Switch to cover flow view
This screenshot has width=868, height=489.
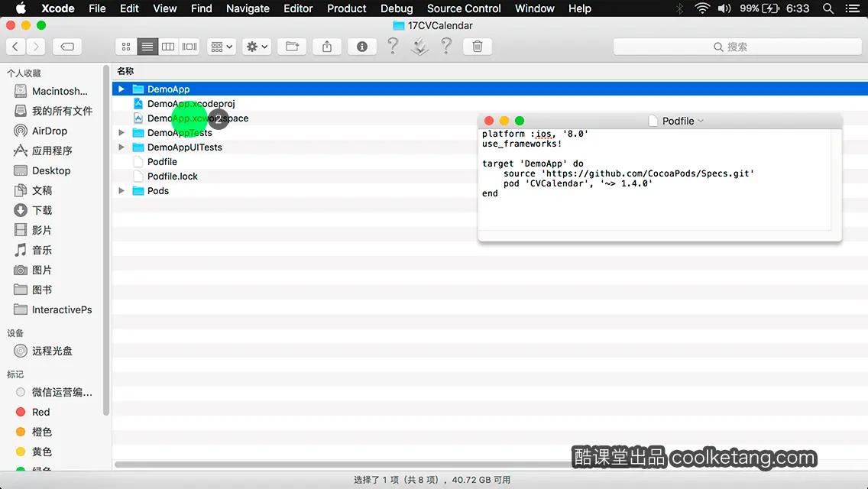tap(189, 47)
